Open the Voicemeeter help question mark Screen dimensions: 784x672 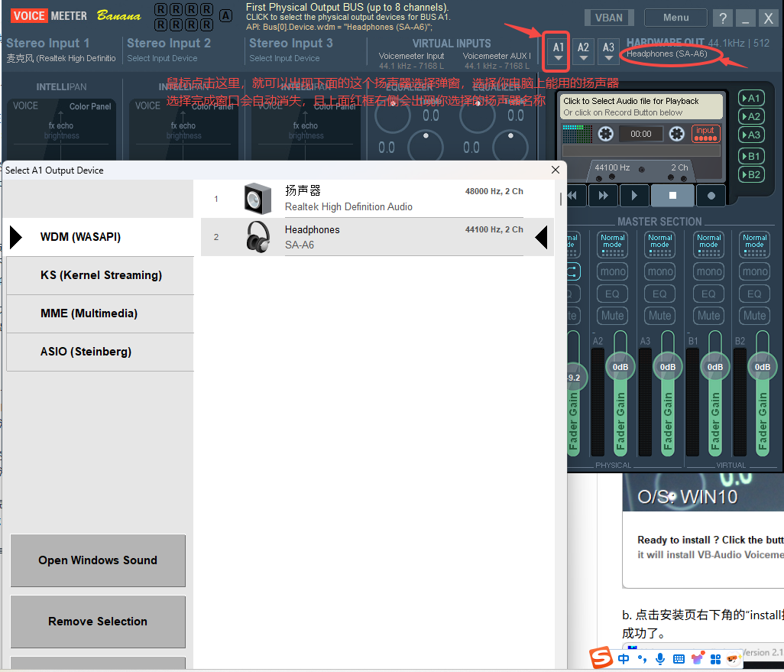pyautogui.click(x=723, y=18)
